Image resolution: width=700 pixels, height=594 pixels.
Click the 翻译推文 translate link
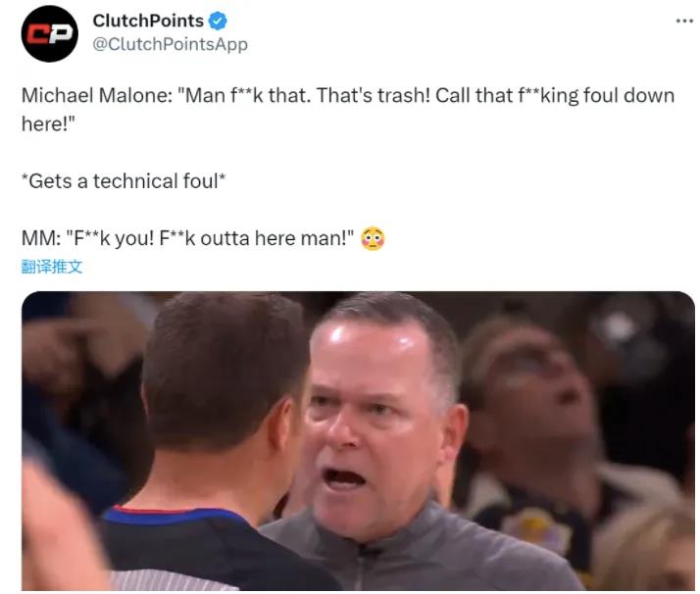click(x=52, y=267)
